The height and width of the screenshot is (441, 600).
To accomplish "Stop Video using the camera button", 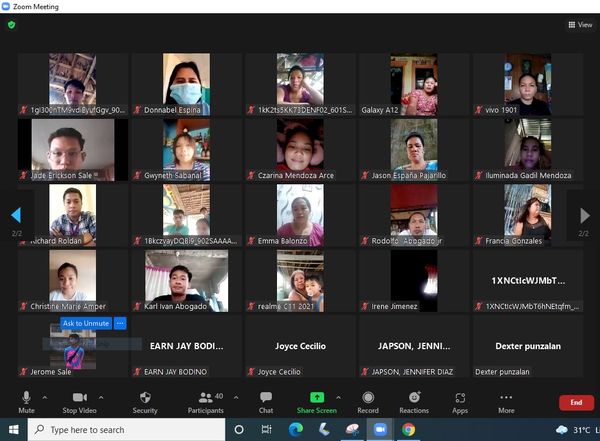I will (x=79, y=401).
